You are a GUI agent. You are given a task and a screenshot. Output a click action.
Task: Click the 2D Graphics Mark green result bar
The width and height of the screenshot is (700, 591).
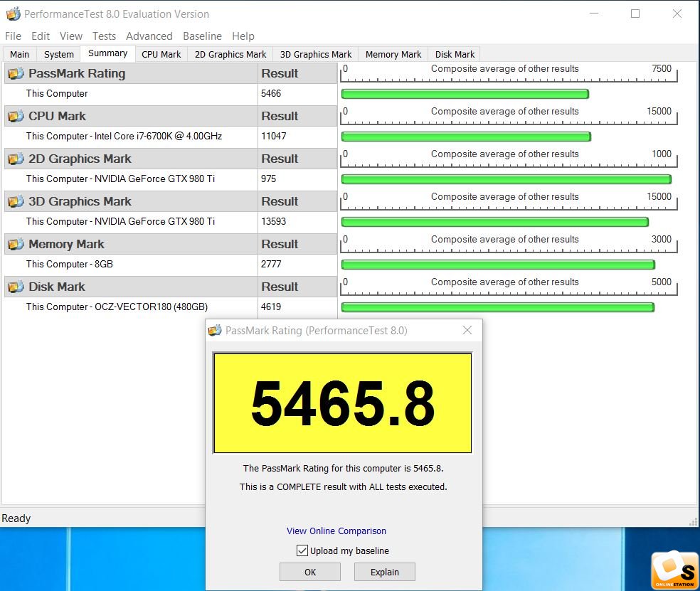pos(507,179)
